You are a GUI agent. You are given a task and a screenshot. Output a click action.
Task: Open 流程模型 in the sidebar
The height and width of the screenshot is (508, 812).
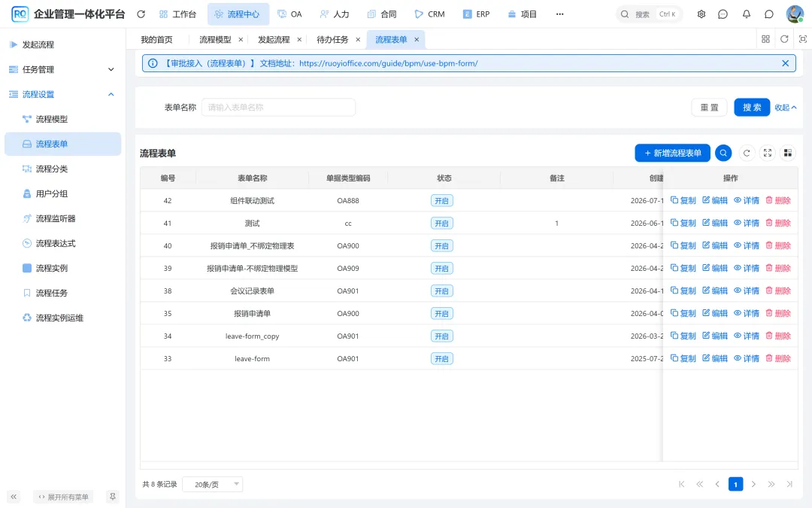click(62, 119)
